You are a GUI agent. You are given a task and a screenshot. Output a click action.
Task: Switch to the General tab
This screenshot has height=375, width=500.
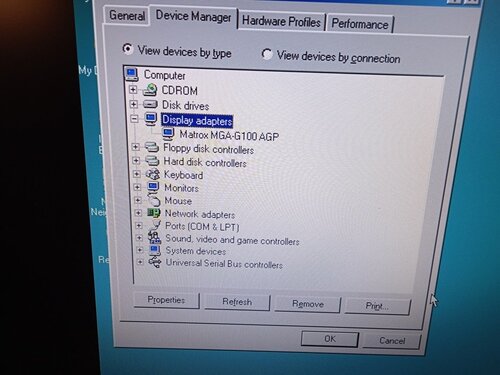click(x=127, y=15)
